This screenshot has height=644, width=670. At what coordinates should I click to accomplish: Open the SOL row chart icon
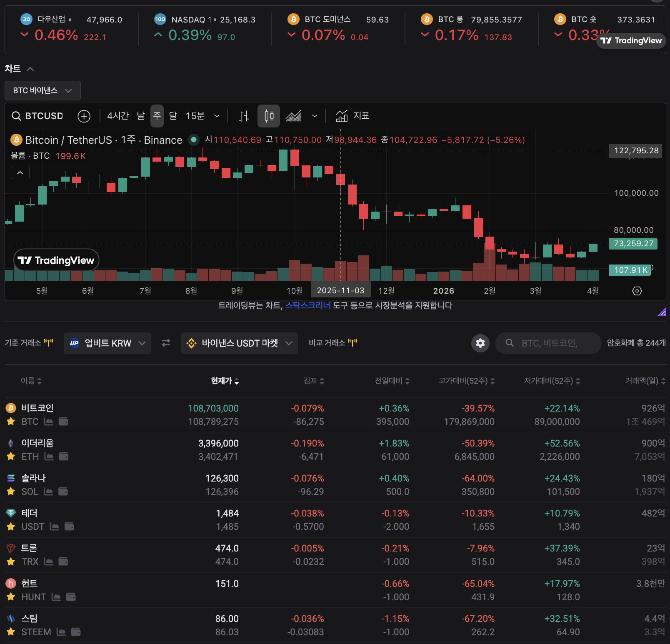pyautogui.click(x=48, y=492)
